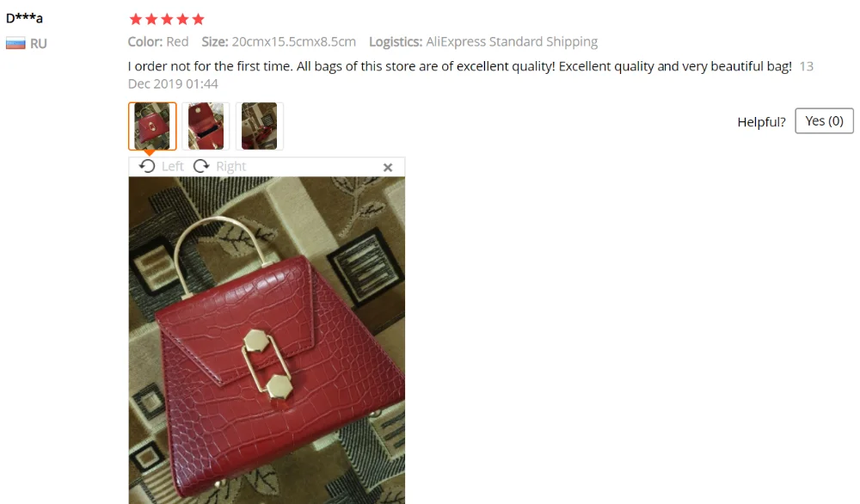The width and height of the screenshot is (860, 504).
Task: Click the Size 20cmx15.5cmx8.5cm attribute
Action: click(279, 41)
